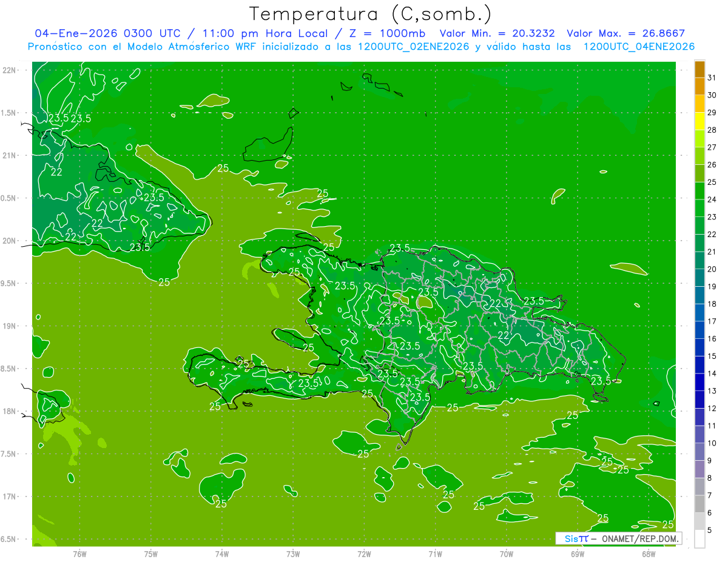
Task: Click the "Z = 1000mb" level label
Action: (388, 34)
